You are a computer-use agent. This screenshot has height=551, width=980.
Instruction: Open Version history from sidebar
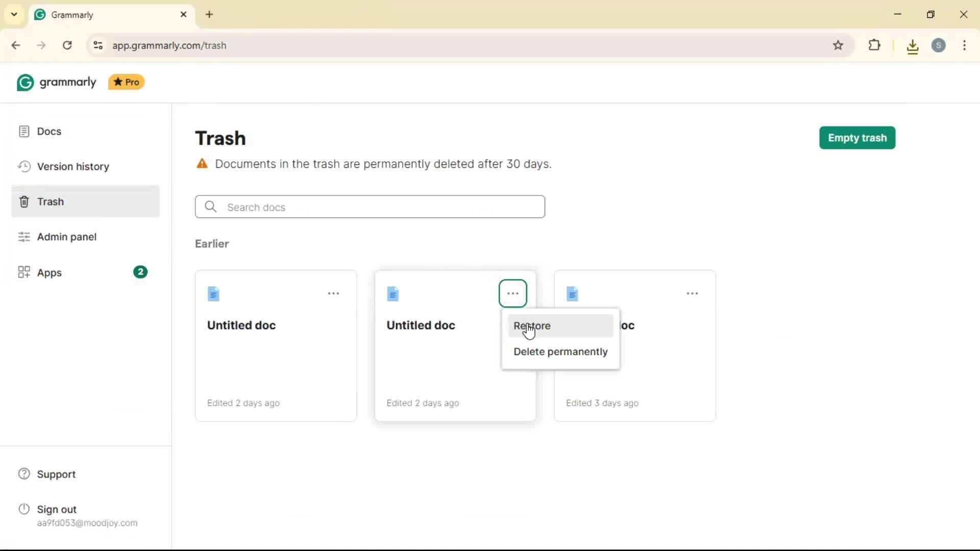(x=72, y=166)
